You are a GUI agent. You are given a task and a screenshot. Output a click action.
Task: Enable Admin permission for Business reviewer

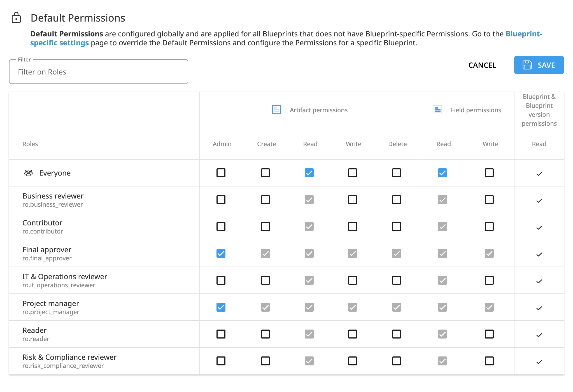tap(221, 200)
